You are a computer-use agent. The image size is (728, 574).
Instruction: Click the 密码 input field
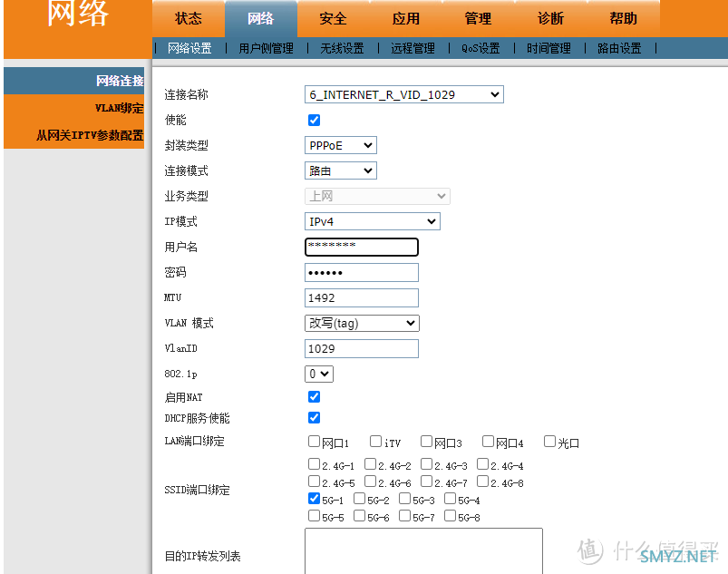(361, 273)
